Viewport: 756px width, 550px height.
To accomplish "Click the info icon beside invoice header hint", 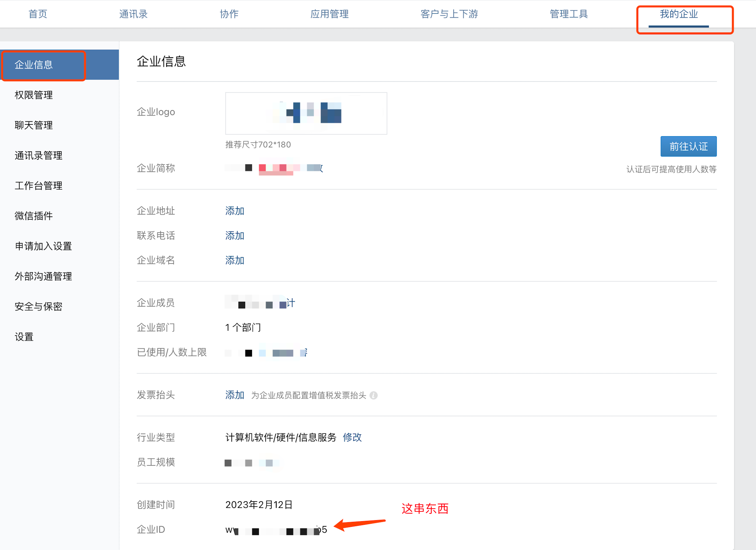I will [374, 395].
